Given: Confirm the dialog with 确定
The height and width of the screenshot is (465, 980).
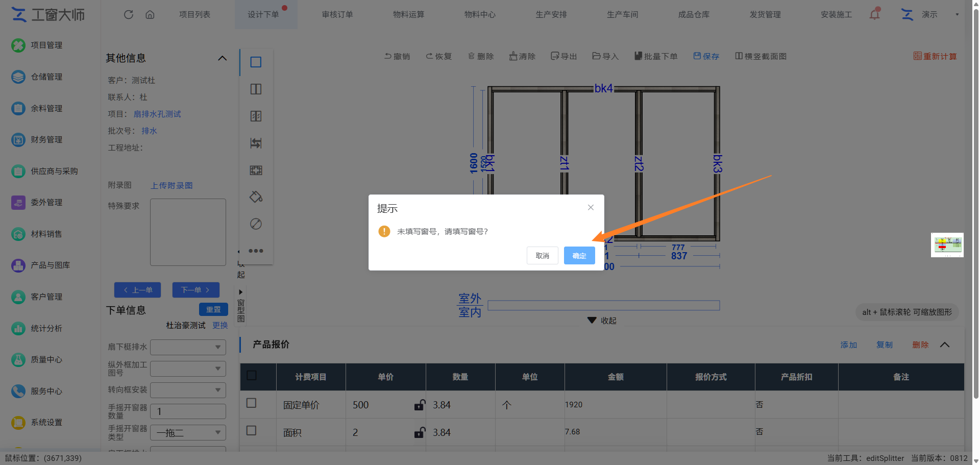Looking at the screenshot, I should pyautogui.click(x=579, y=256).
